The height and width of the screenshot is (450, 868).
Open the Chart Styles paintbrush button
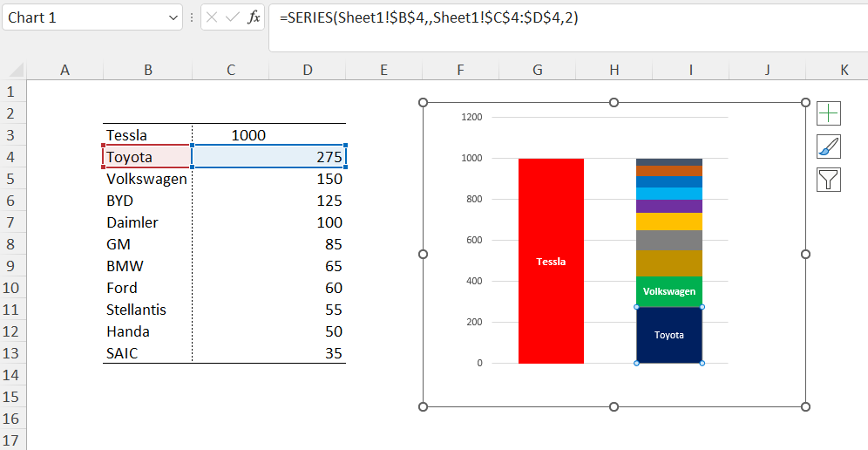click(829, 147)
